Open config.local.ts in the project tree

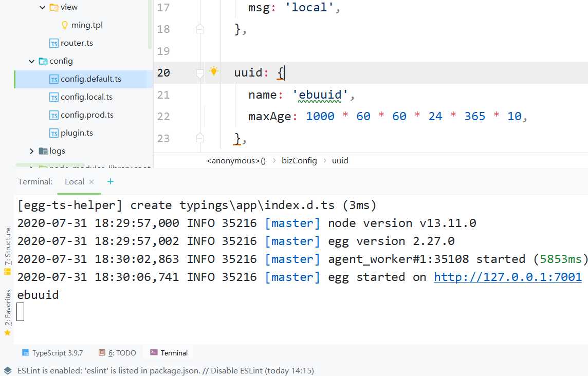[86, 97]
